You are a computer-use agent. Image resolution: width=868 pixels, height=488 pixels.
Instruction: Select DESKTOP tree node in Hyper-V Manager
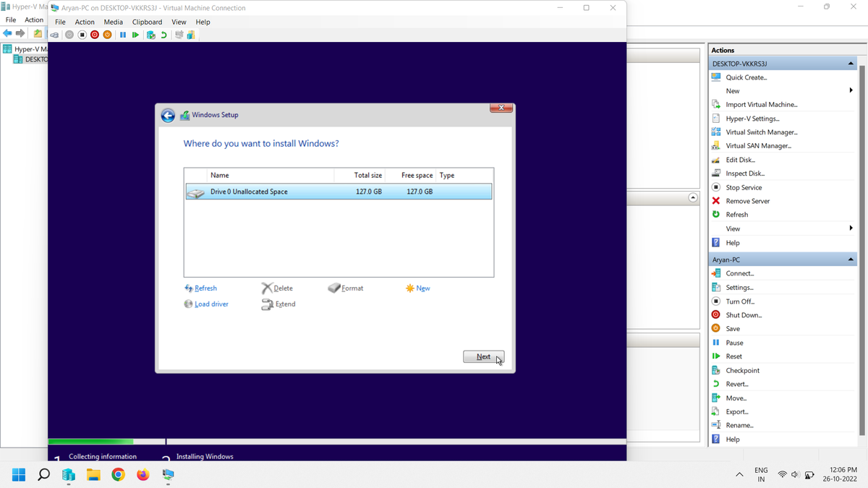tap(30, 59)
